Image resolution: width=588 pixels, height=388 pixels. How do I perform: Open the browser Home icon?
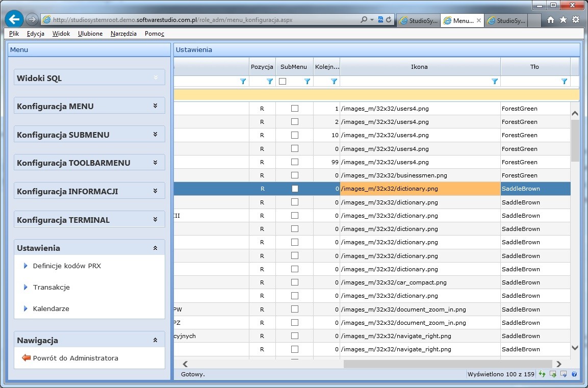pos(550,20)
